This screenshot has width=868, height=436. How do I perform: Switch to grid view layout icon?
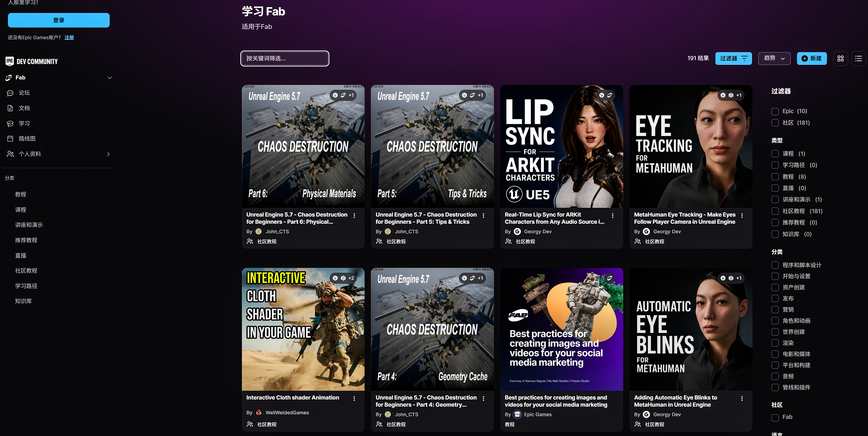point(840,59)
